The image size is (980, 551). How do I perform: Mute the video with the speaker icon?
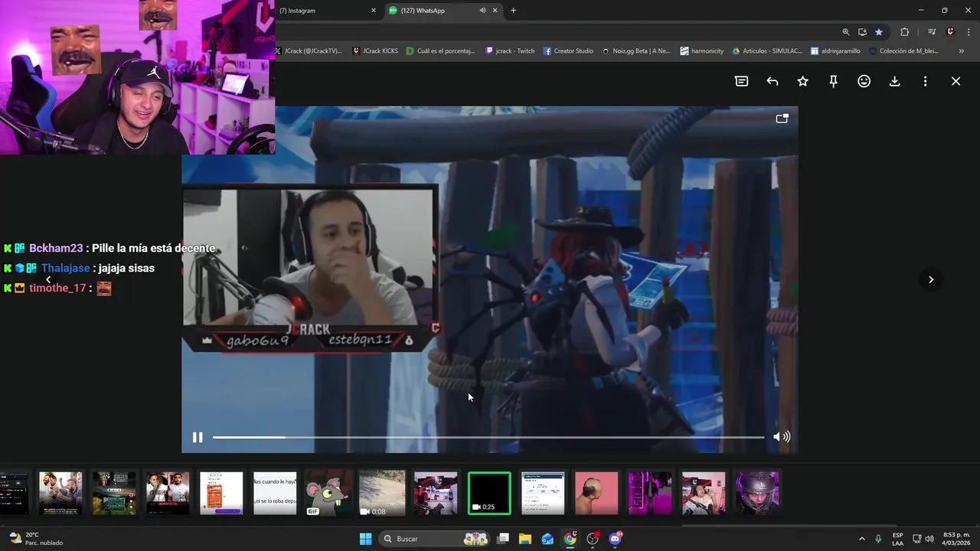pyautogui.click(x=781, y=436)
